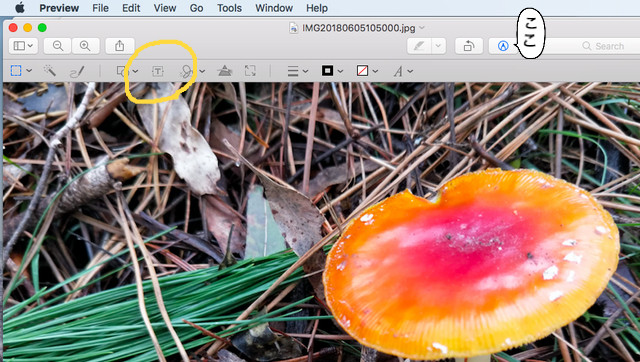This screenshot has width=640, height=362.
Task: Click the Share button
Action: [120, 46]
